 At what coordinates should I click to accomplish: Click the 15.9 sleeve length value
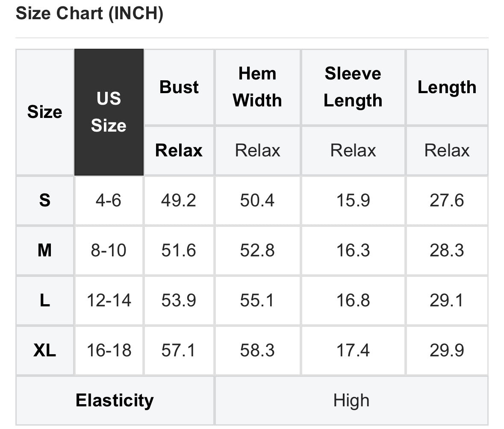pyautogui.click(x=353, y=200)
